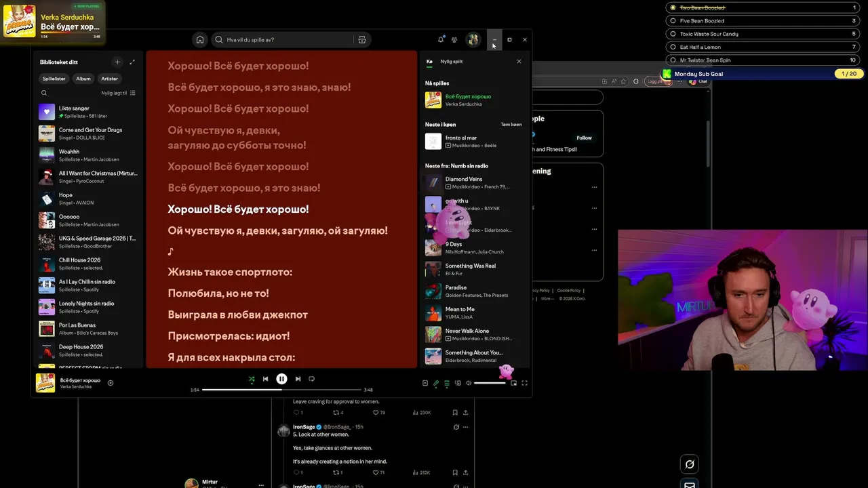Open the Hope single by AVAION
The image size is (868, 488).
pyautogui.click(x=88, y=199)
